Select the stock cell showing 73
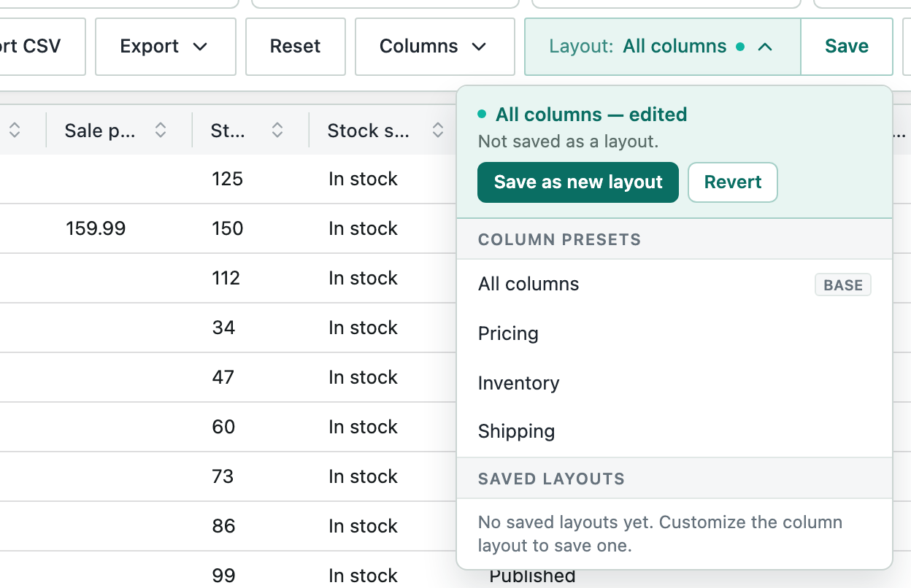This screenshot has height=588, width=911. click(223, 477)
